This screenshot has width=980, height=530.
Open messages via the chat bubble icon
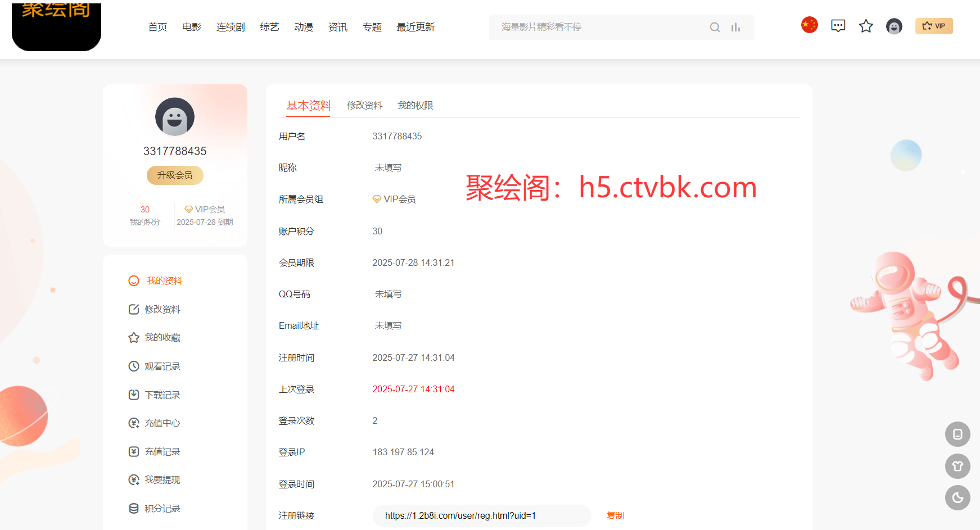pyautogui.click(x=838, y=25)
